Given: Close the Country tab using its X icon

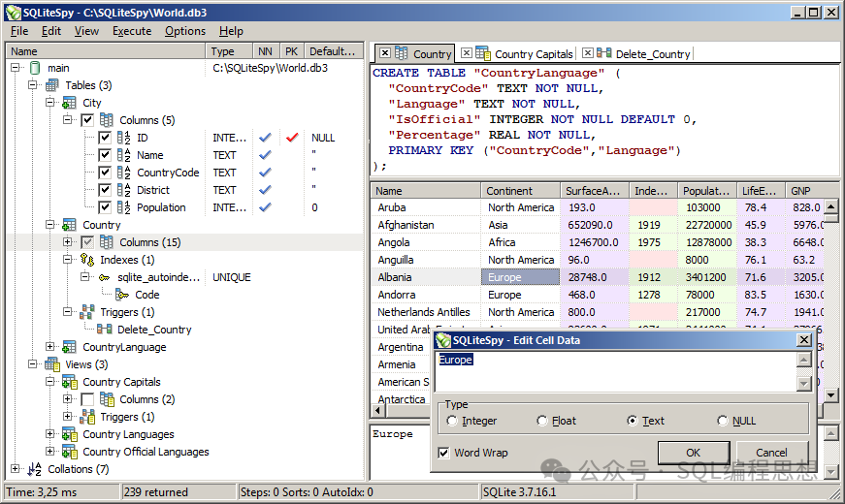Looking at the screenshot, I should (384, 53).
